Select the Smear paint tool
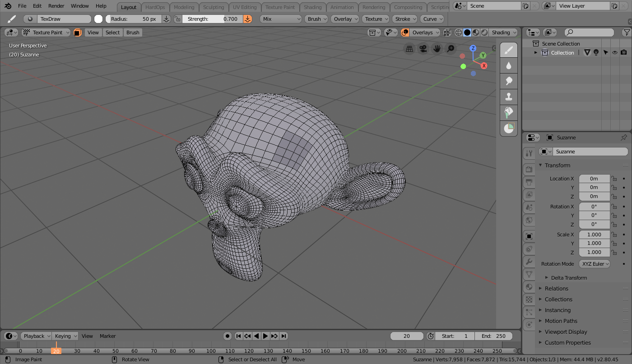The width and height of the screenshot is (632, 364). click(509, 81)
